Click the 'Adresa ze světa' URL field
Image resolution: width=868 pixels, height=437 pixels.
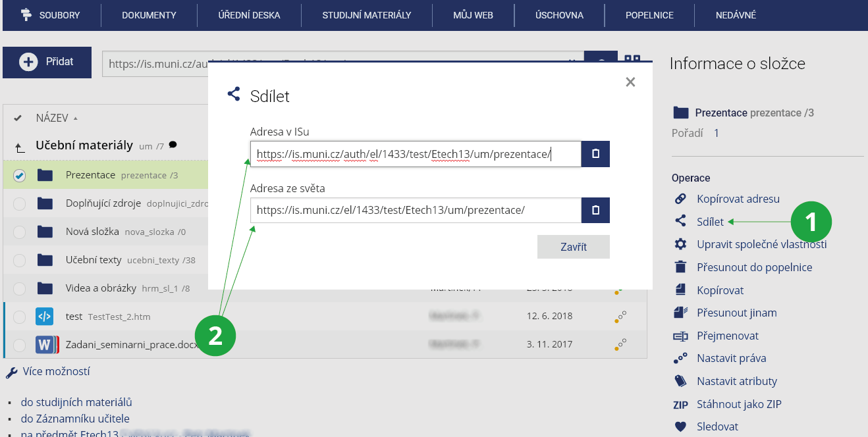click(415, 211)
